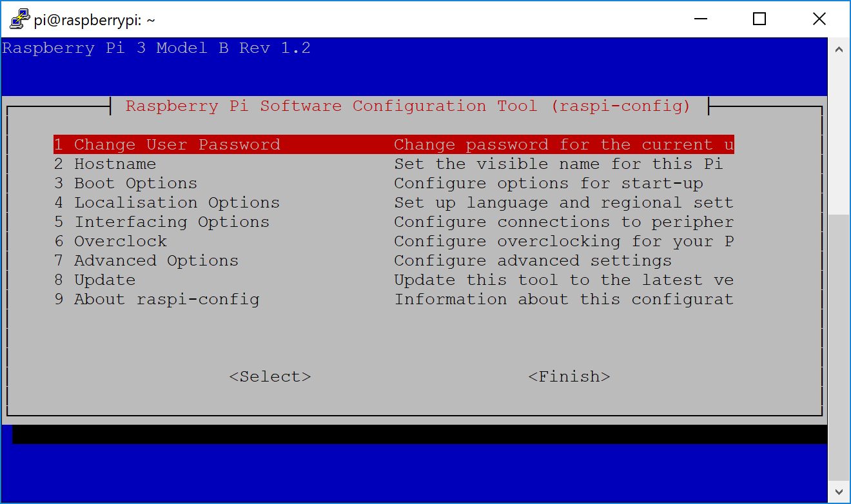Click the vertical scrollbar thumb
This screenshot has height=504, width=851.
(839, 347)
